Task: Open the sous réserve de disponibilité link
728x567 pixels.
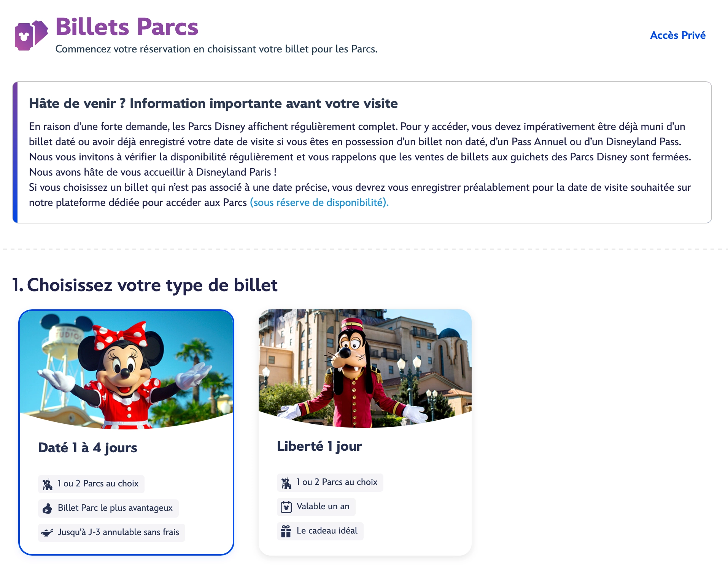Action: [319, 203]
